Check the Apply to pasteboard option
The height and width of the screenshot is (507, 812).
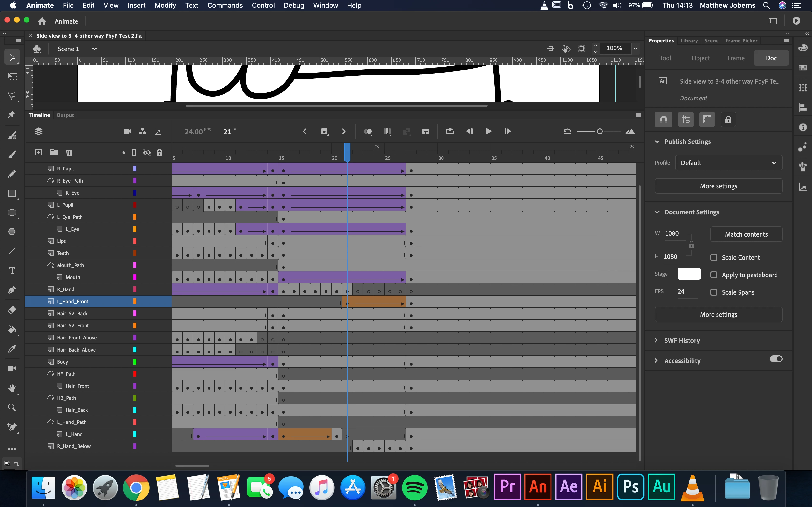[x=714, y=275]
